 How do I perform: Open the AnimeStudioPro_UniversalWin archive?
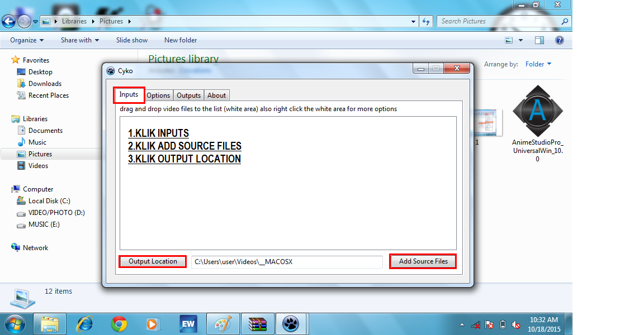537,110
